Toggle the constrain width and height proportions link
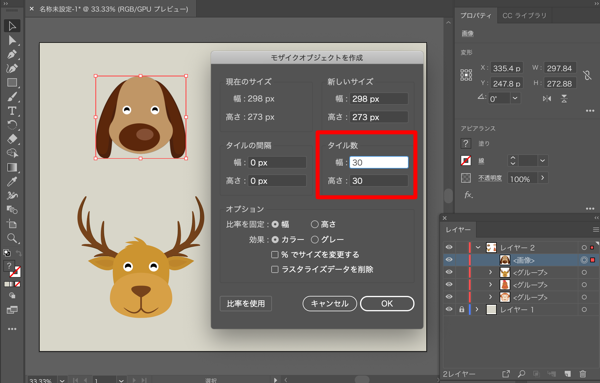 [587, 75]
